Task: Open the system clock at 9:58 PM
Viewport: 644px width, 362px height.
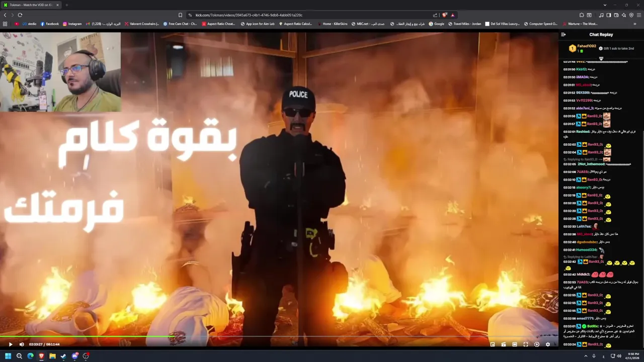Action: pos(632,356)
